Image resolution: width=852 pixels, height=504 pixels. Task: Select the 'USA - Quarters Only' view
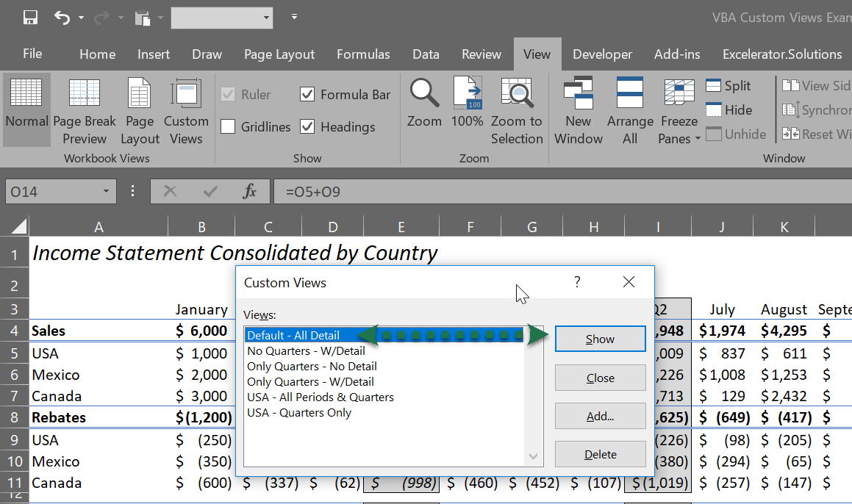pyautogui.click(x=298, y=412)
